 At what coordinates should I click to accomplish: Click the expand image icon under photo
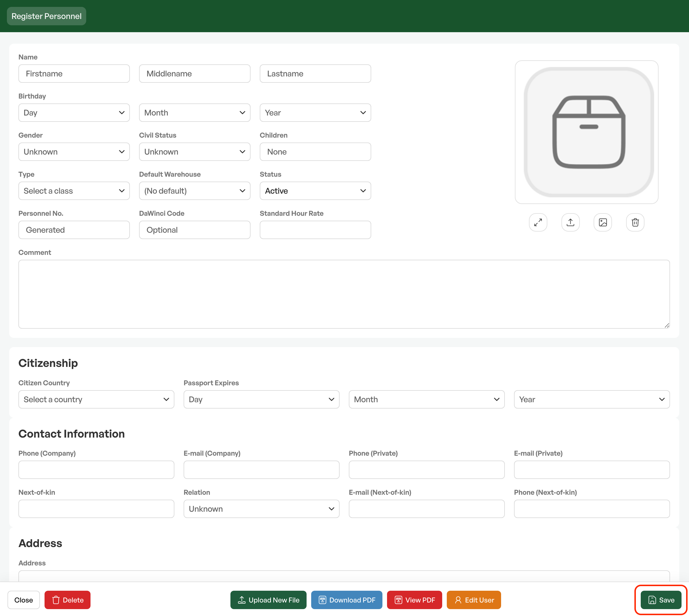click(x=538, y=222)
